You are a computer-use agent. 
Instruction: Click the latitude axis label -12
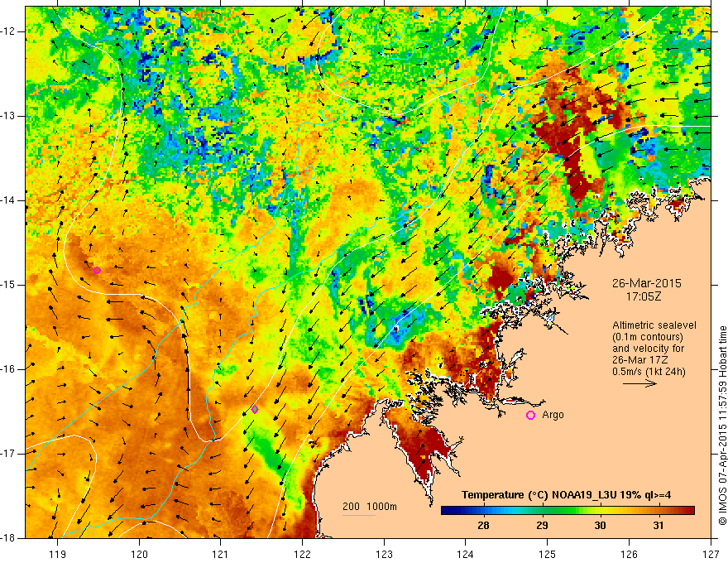point(8,31)
